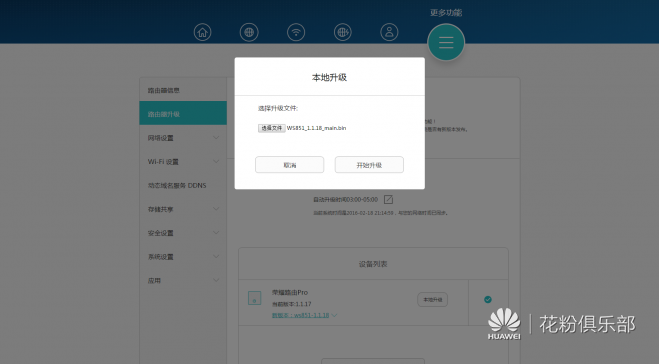Click the 本地升级 button in device list
The width and height of the screenshot is (659, 364).
point(432,300)
